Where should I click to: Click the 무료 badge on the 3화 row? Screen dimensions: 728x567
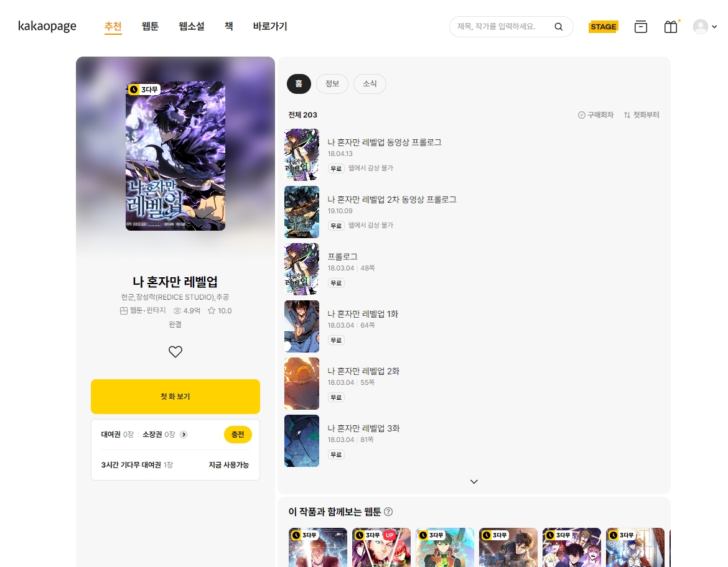335,454
